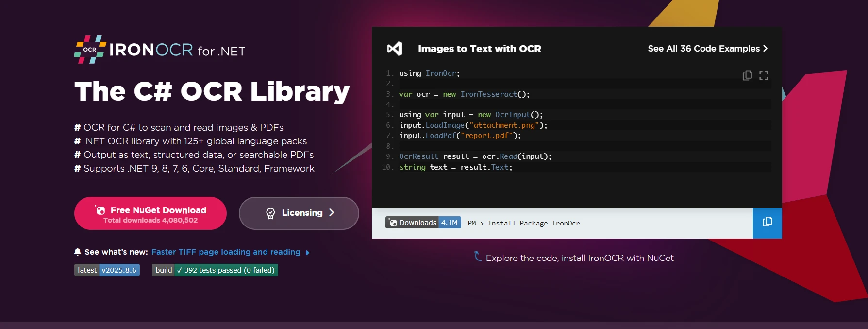Click code line "string text = result.Text;"
868x329 pixels.
(x=456, y=167)
